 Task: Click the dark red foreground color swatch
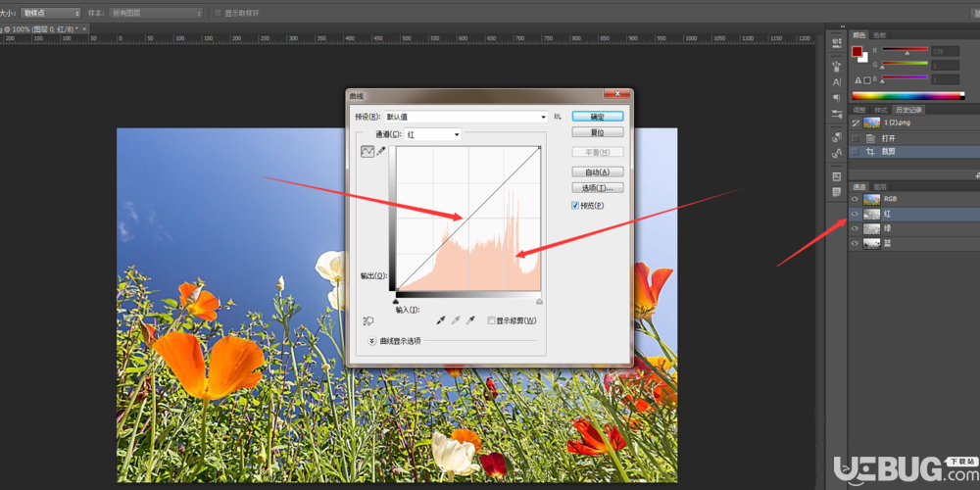coord(857,51)
